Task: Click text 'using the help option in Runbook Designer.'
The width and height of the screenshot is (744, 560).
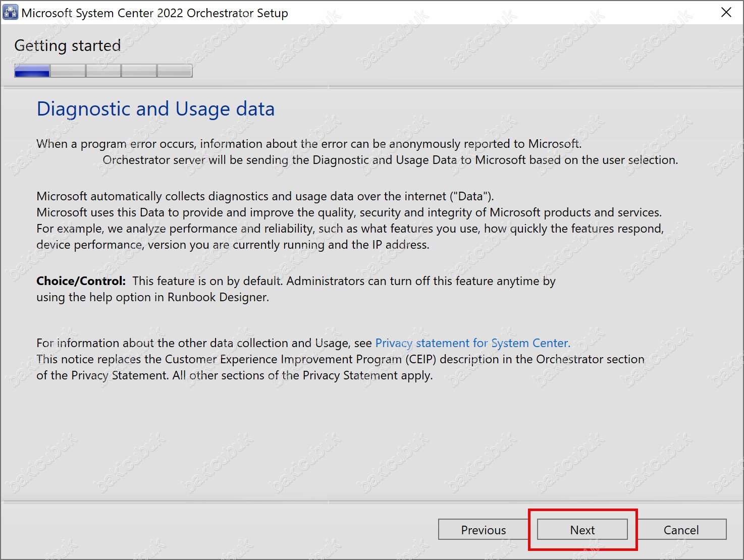Action: point(152,297)
